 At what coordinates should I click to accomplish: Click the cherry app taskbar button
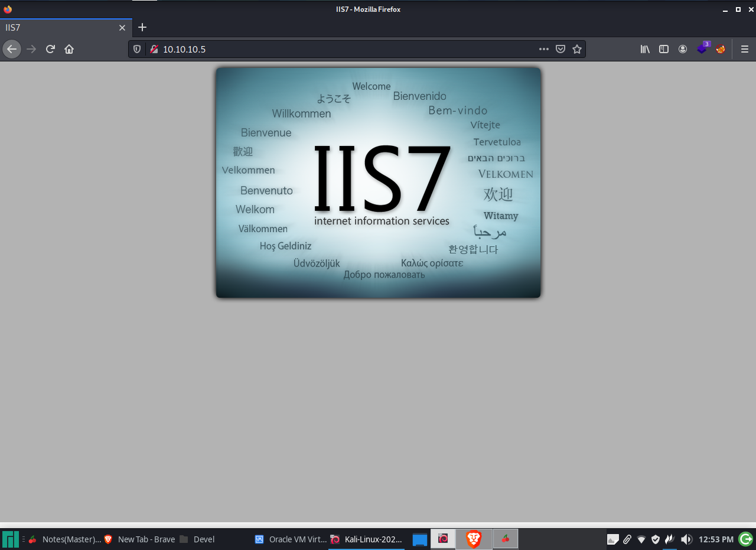[x=506, y=538]
